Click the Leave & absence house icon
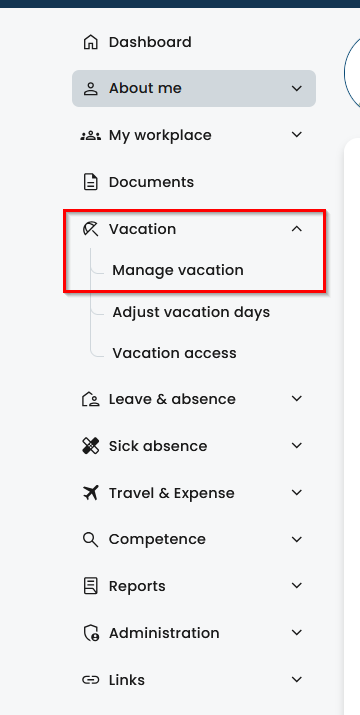Screen dimensions: 360x715 tap(90, 399)
